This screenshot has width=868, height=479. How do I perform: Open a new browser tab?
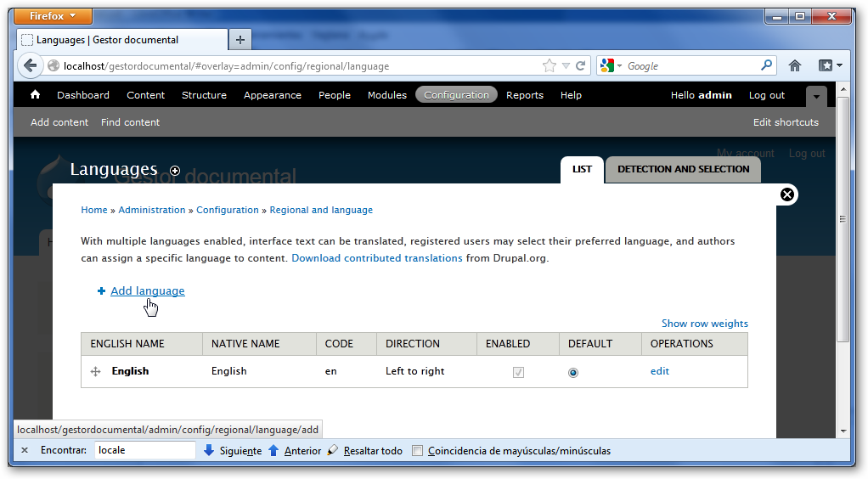240,40
